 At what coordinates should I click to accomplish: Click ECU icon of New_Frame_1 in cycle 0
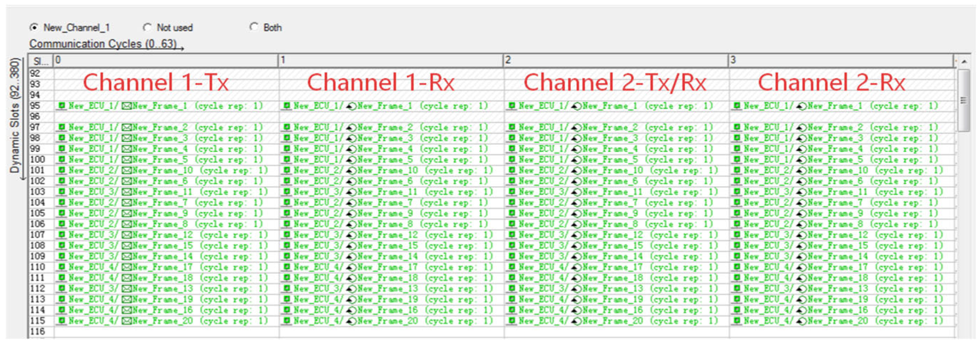pos(62,106)
